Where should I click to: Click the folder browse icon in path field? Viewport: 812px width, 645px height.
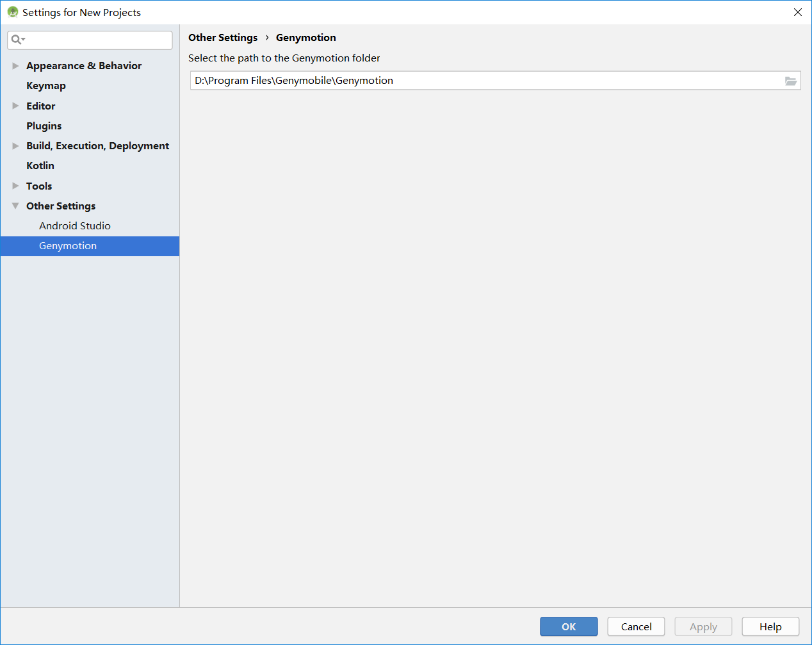coord(791,81)
